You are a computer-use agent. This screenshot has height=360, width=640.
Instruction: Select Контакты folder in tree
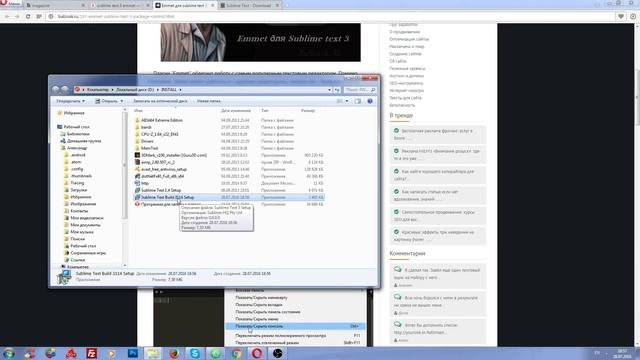pos(79,211)
